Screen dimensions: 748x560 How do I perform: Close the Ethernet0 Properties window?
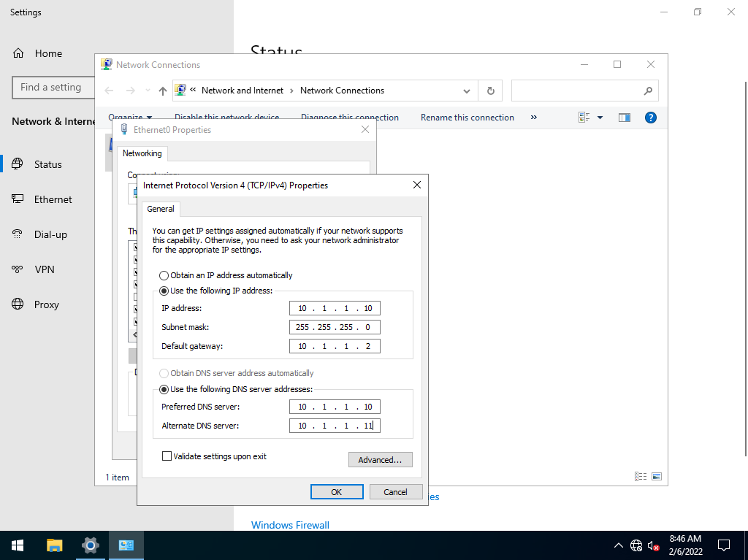365,129
